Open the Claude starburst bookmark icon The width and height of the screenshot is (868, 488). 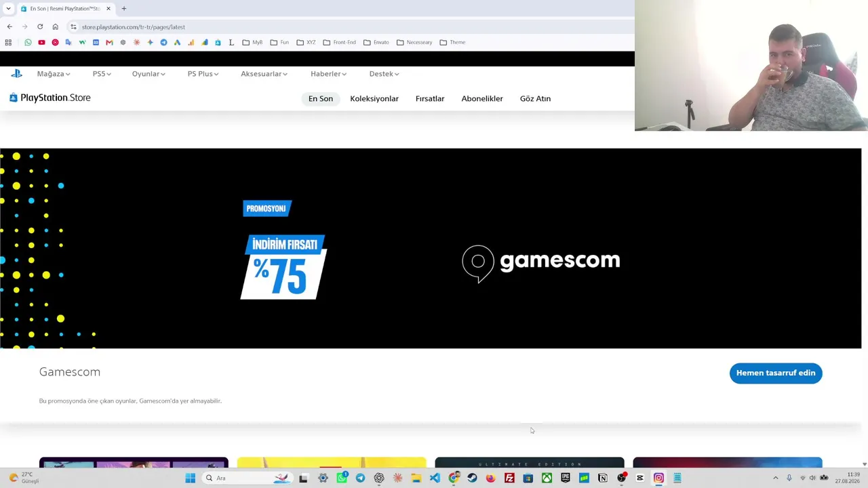[136, 42]
